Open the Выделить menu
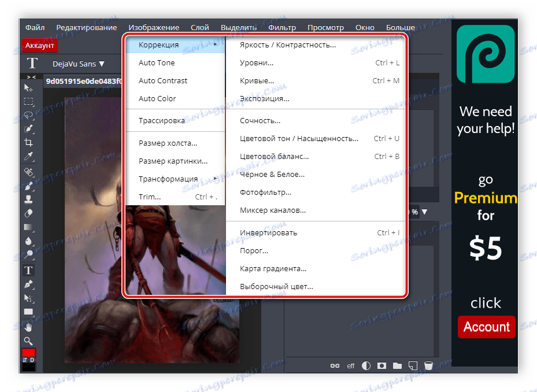 (x=239, y=27)
